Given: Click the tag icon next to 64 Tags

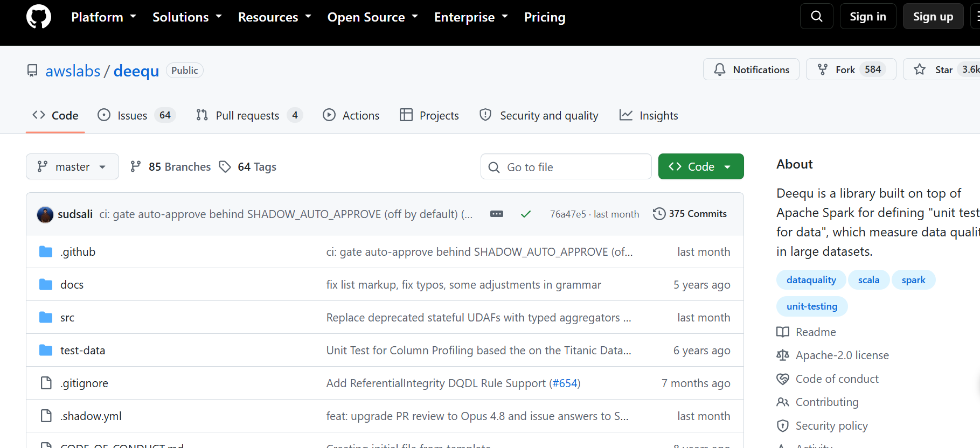Looking at the screenshot, I should click(225, 167).
